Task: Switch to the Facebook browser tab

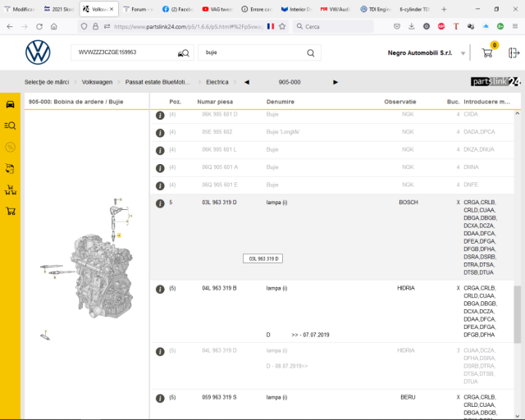Action: (x=177, y=9)
